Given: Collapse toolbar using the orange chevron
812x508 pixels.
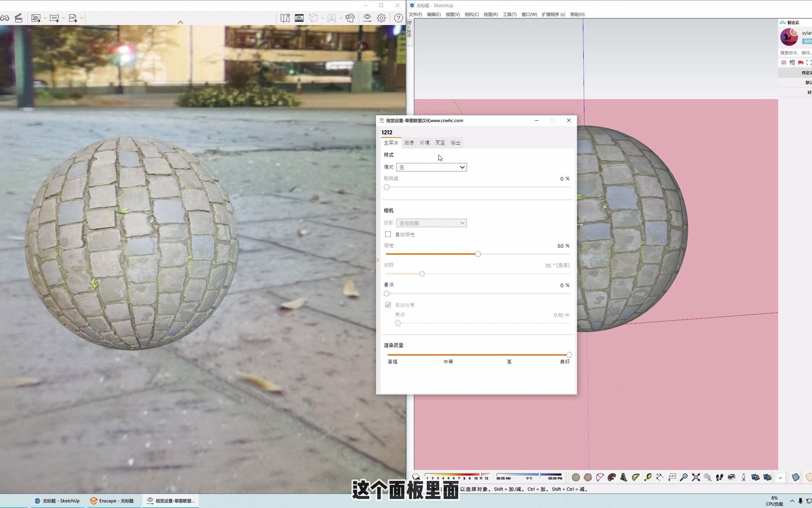Looking at the screenshot, I should (180, 23).
